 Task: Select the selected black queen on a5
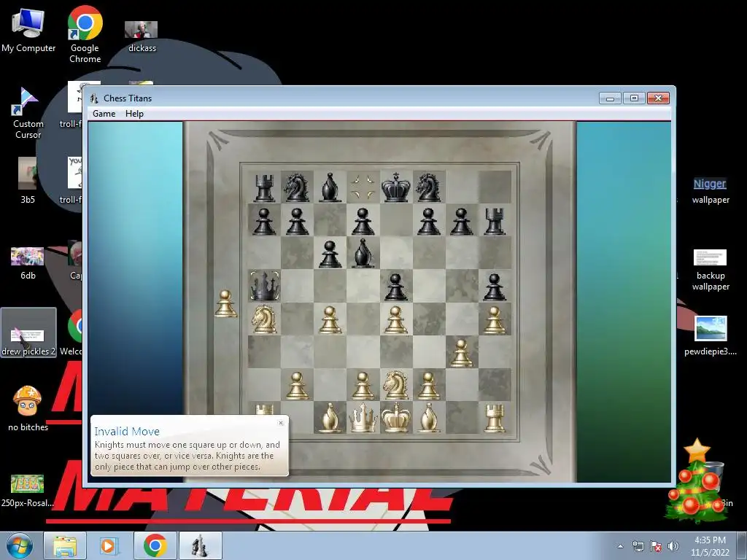point(264,286)
